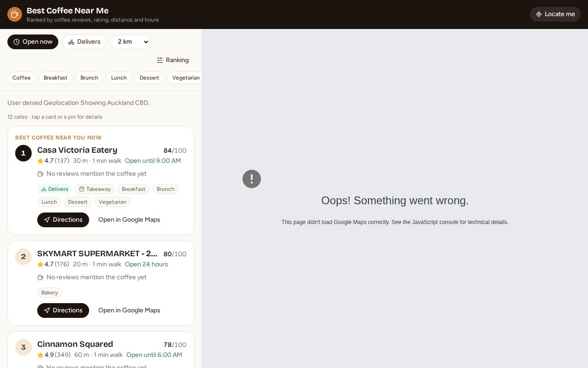Click the coffee cup icon in SKYMART card
The image size is (588, 368).
coord(40,277)
